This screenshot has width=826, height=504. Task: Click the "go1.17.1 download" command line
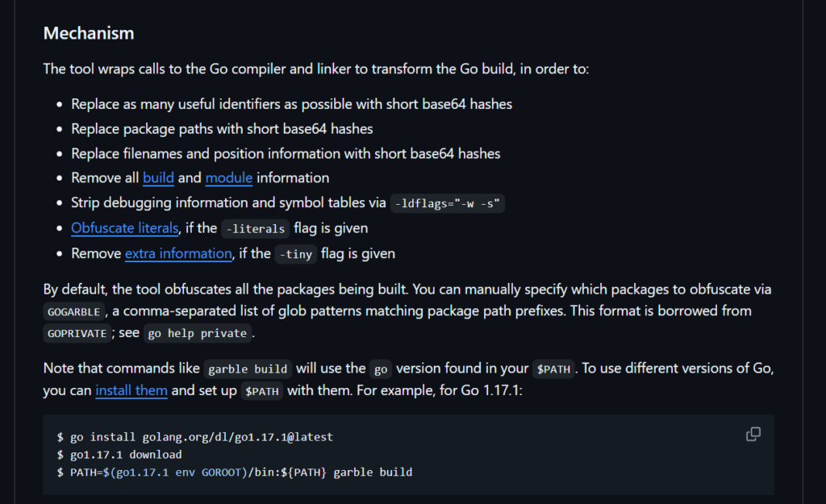click(x=119, y=455)
